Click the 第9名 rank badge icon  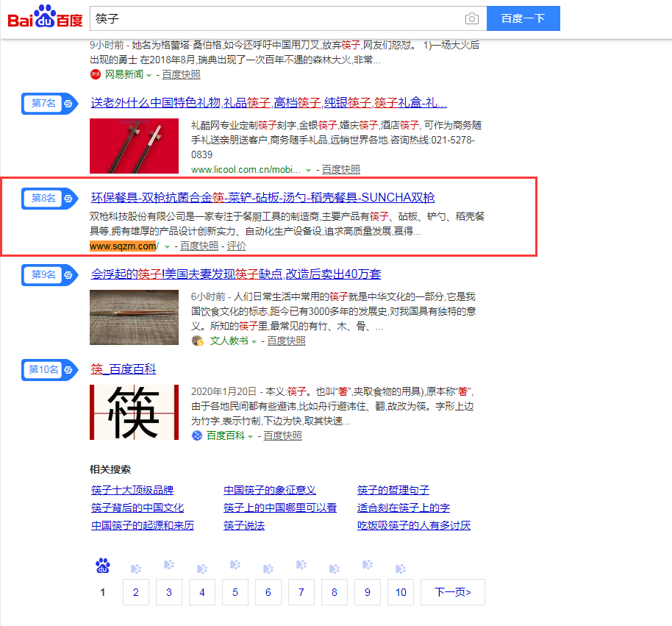[x=49, y=275]
